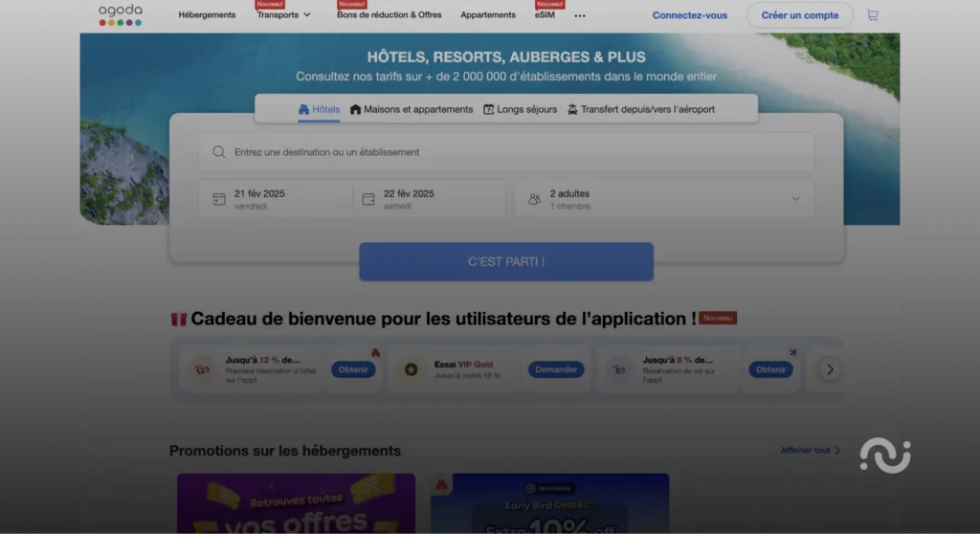Image resolution: width=980 pixels, height=534 pixels.
Task: Open the Afficher tout link
Action: click(x=810, y=450)
